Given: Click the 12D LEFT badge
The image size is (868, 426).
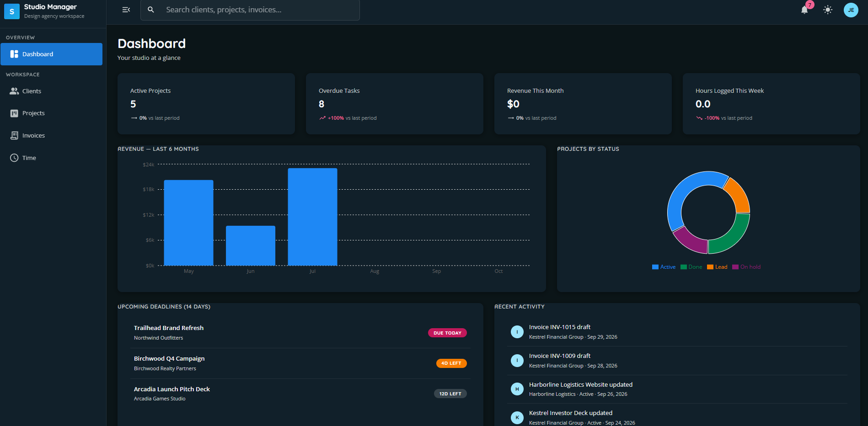Looking at the screenshot, I should (450, 394).
